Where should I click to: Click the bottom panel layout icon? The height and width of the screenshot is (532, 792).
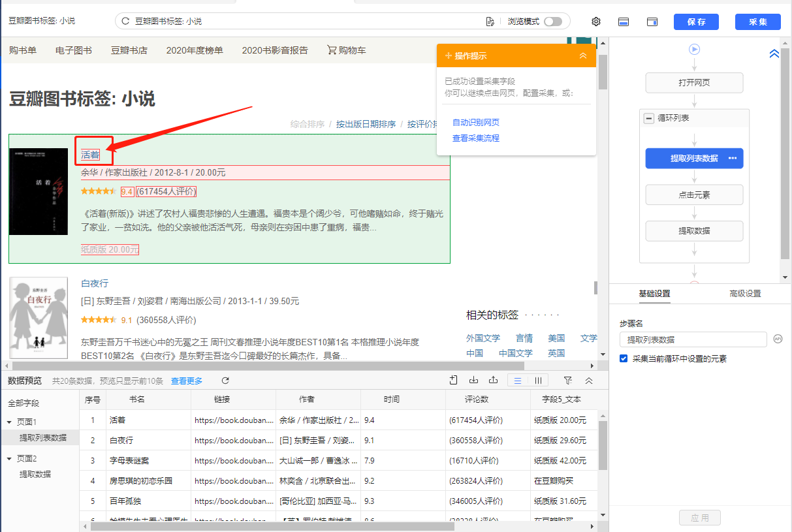coord(624,22)
